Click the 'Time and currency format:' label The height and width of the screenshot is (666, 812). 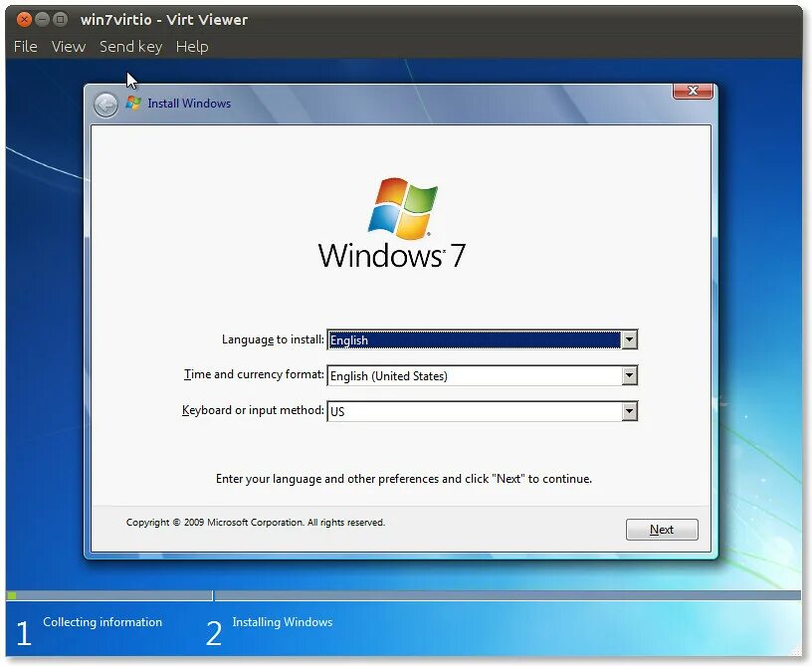(254, 374)
